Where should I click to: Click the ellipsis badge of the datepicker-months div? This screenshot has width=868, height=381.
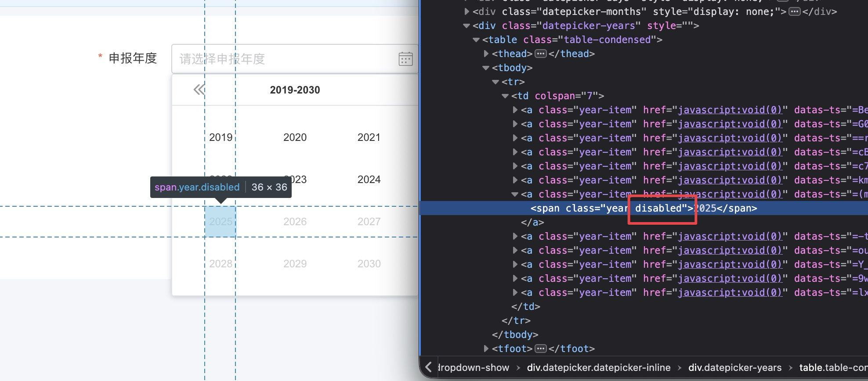794,11
